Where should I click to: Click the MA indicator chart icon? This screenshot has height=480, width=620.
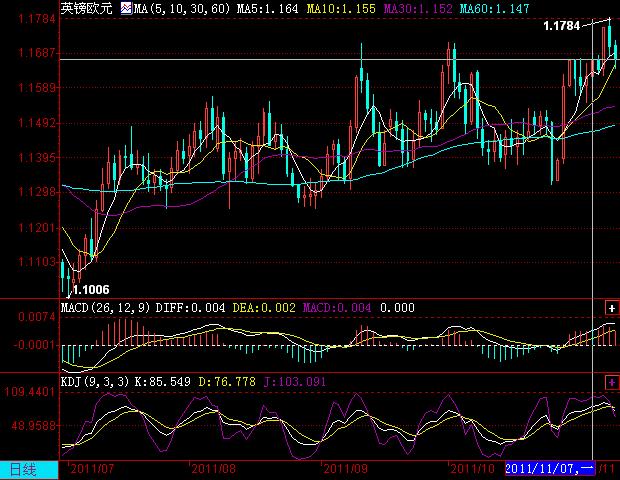(x=126, y=8)
